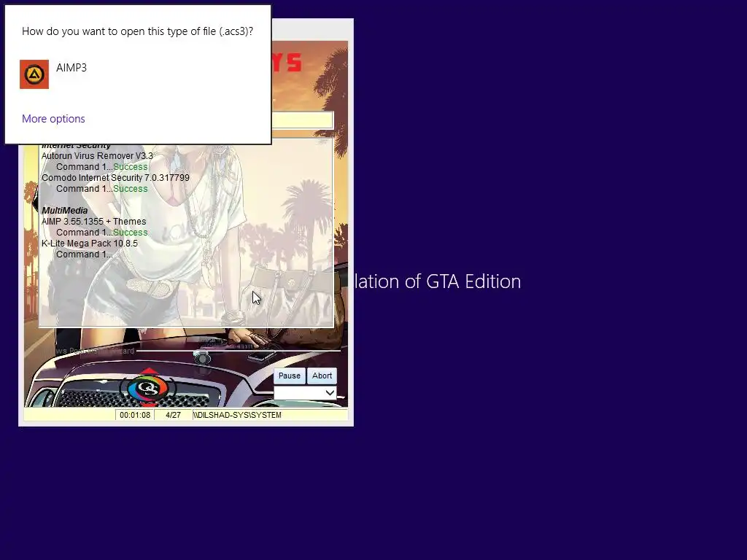Click the \\DILSHAD-SYS\SYSTEM status text
The width and height of the screenshot is (747, 560).
(x=237, y=415)
